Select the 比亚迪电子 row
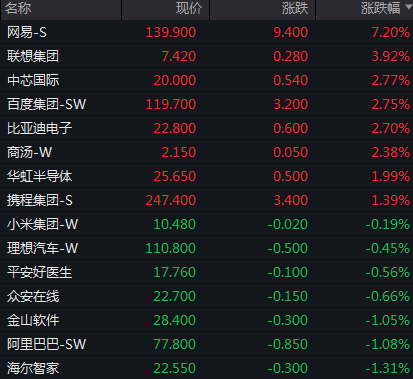Screen dimensions: 413x379 point(206,128)
